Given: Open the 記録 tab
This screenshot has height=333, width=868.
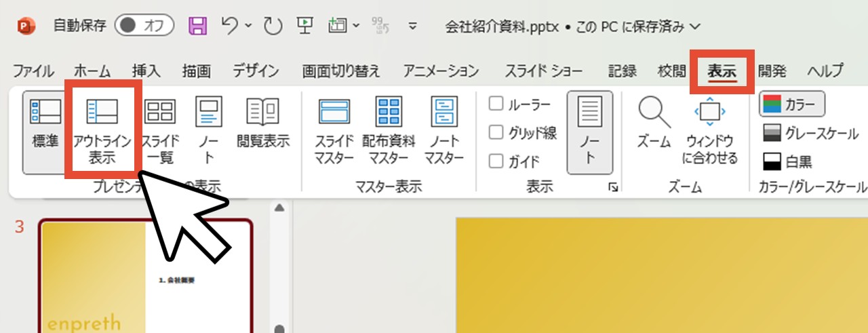Looking at the screenshot, I should tap(622, 71).
